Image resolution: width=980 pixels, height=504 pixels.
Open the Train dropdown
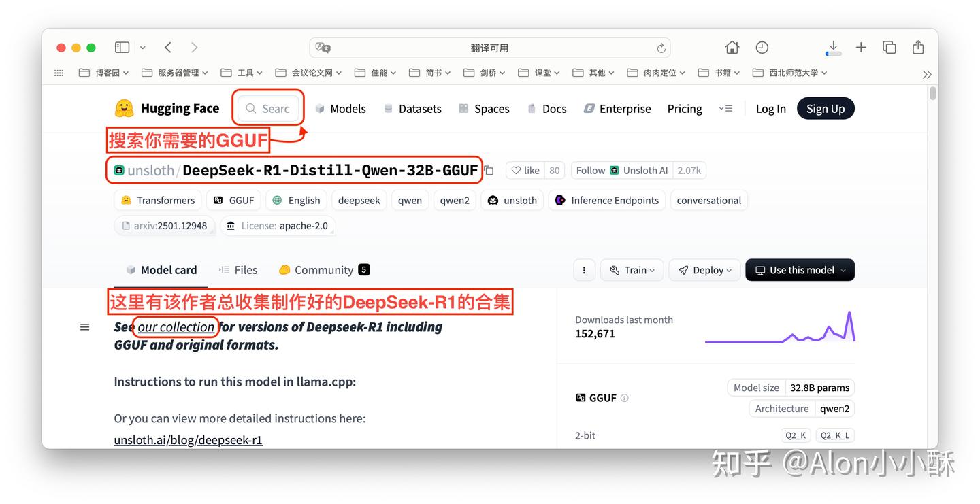click(x=632, y=270)
